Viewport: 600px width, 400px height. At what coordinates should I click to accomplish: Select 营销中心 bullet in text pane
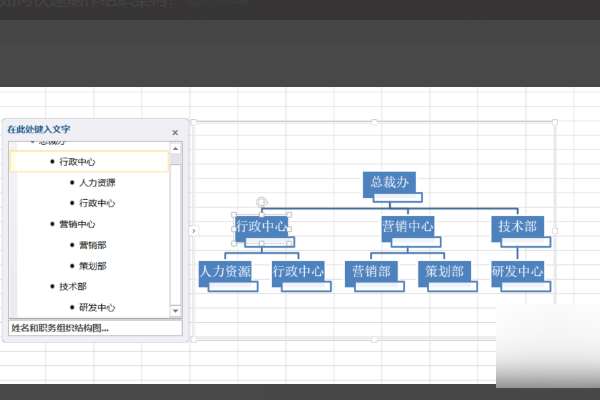[77, 224]
